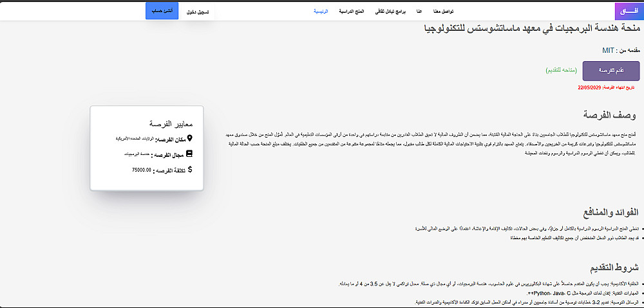The width and height of the screenshot is (644, 308).
Task: Click the requirement line mentioning Python، Java، C++
Action: (x=583, y=293)
